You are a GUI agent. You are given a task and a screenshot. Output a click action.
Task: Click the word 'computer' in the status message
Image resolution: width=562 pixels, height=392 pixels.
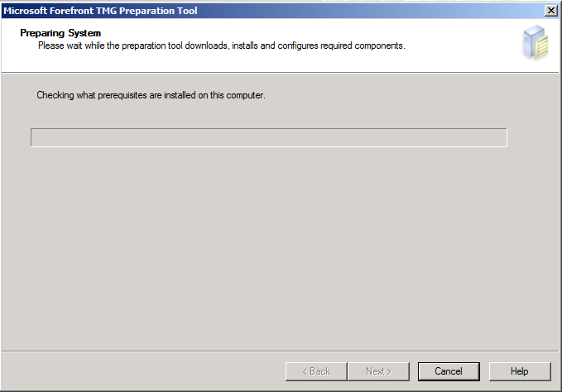(x=244, y=95)
